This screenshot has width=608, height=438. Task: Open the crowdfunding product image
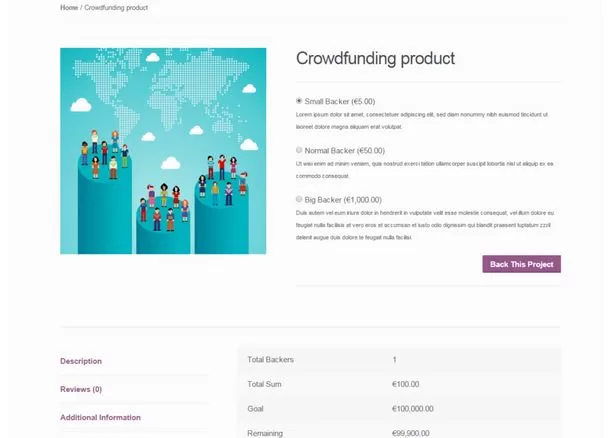coord(163,150)
